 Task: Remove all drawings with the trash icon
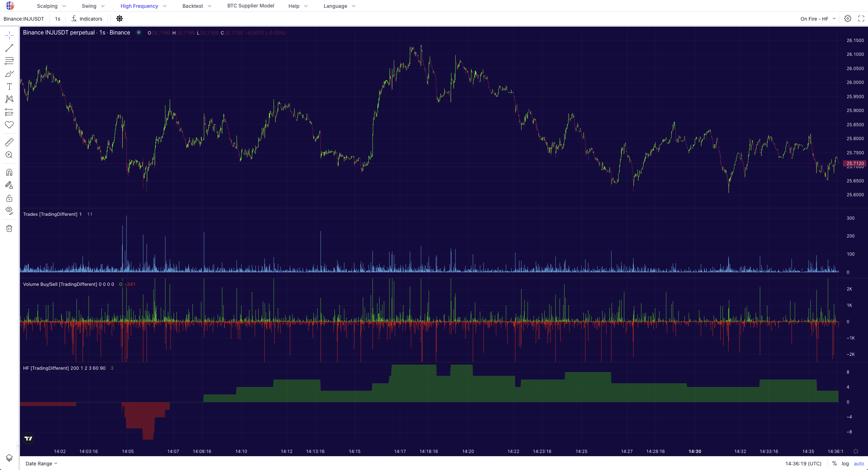[9, 228]
